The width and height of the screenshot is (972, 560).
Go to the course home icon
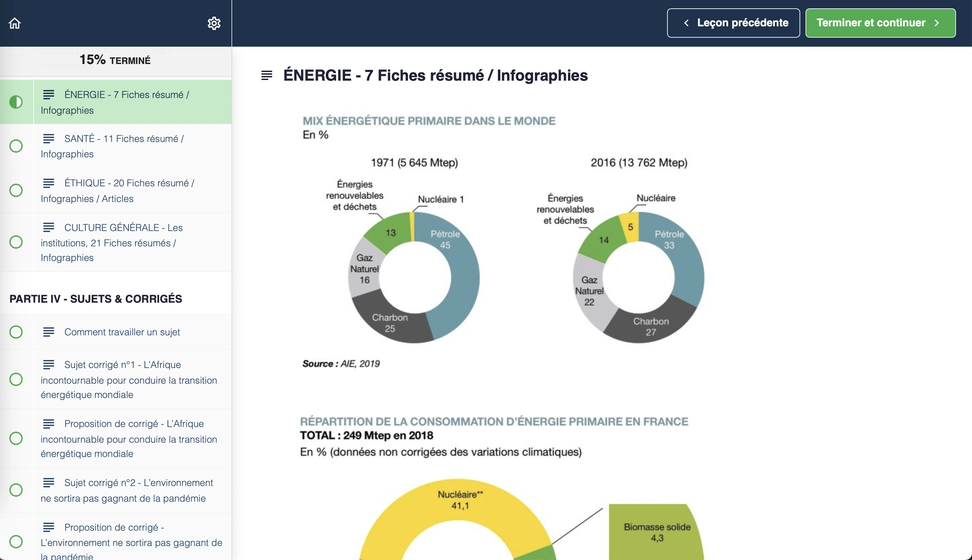[15, 23]
